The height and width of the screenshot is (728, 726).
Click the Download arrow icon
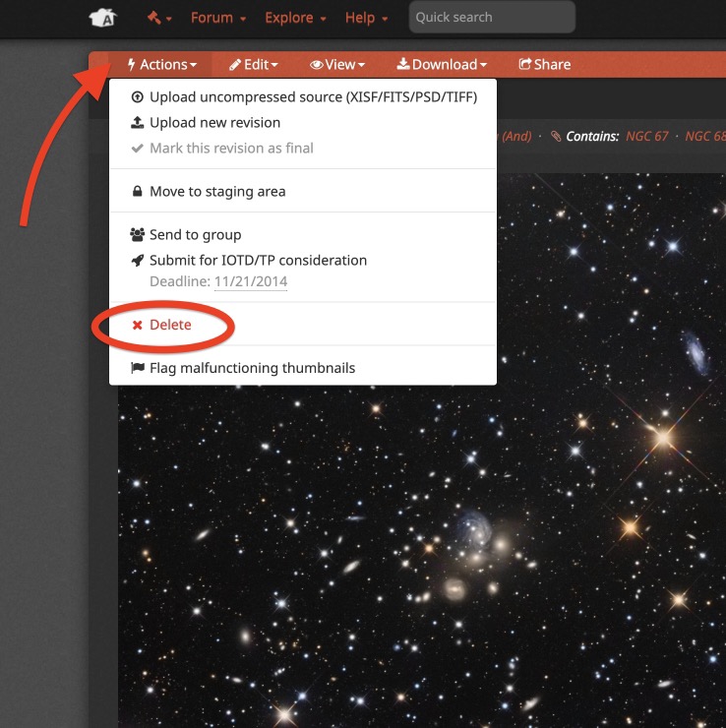[x=403, y=64]
